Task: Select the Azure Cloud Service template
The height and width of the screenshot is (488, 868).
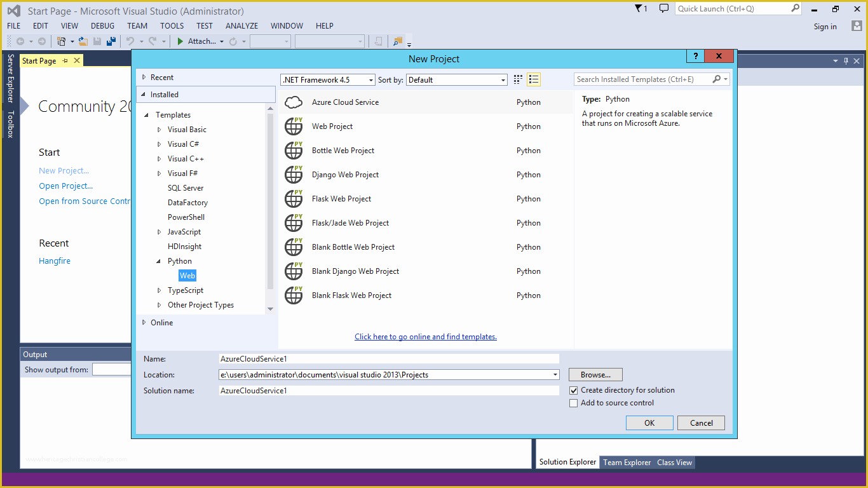Action: point(426,102)
